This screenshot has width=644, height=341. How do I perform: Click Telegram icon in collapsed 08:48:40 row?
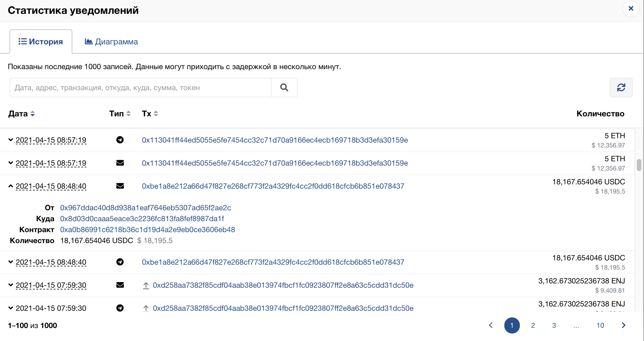click(x=120, y=262)
